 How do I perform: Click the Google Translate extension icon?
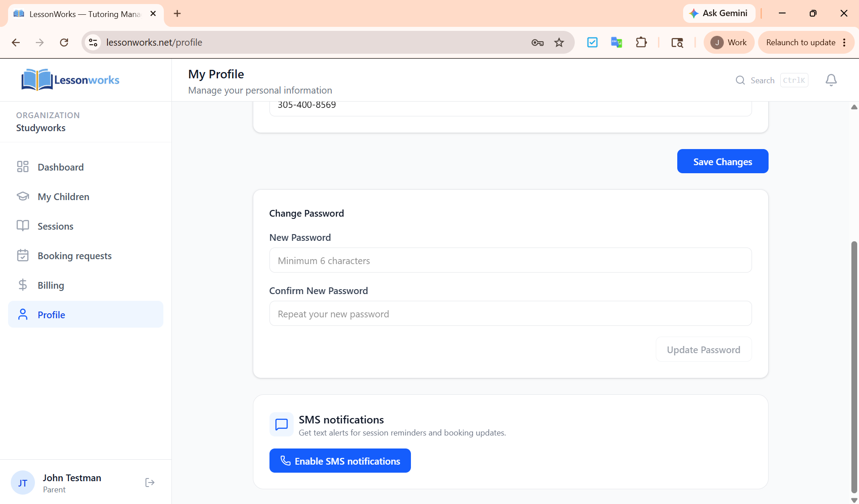tap(616, 43)
